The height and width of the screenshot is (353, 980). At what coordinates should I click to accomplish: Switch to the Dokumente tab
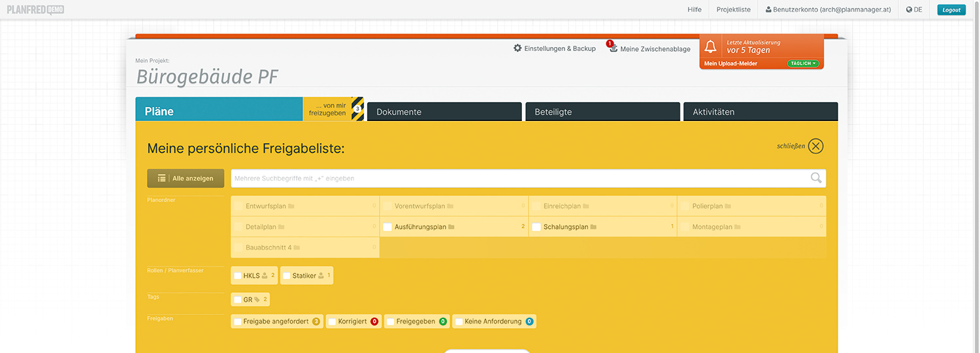pos(444,112)
